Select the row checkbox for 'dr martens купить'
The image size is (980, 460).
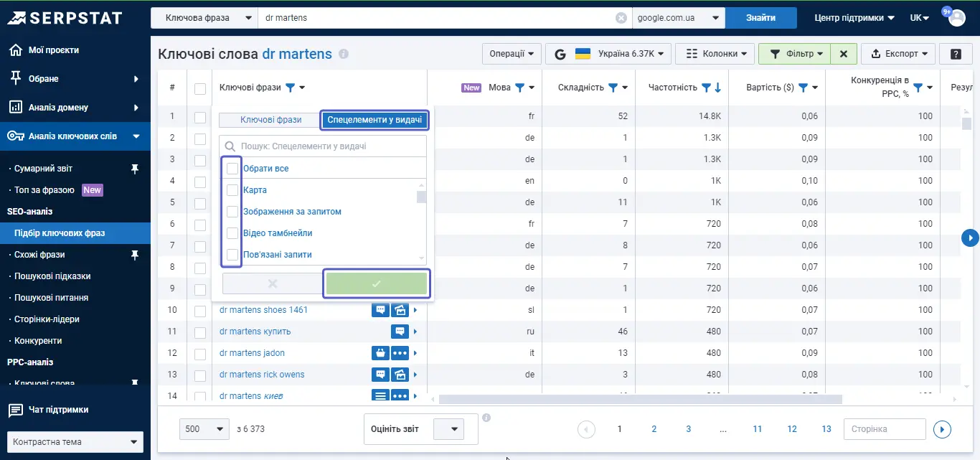click(x=200, y=332)
